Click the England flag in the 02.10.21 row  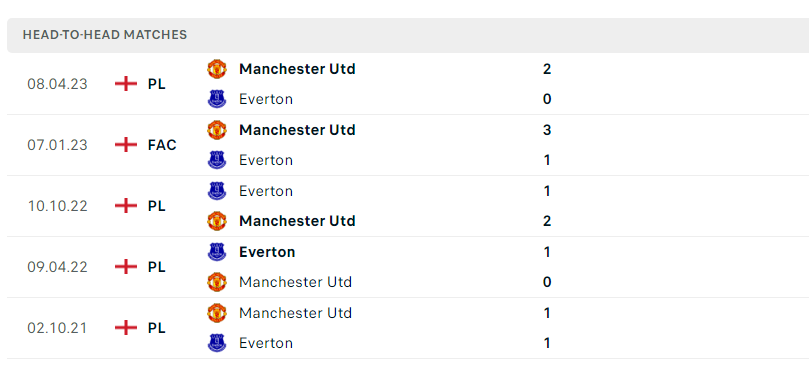coord(126,328)
